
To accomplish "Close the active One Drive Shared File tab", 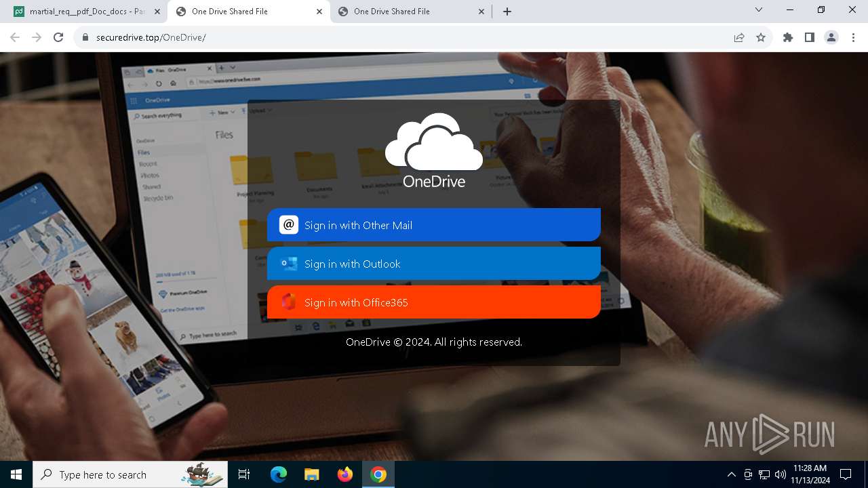I will click(319, 12).
